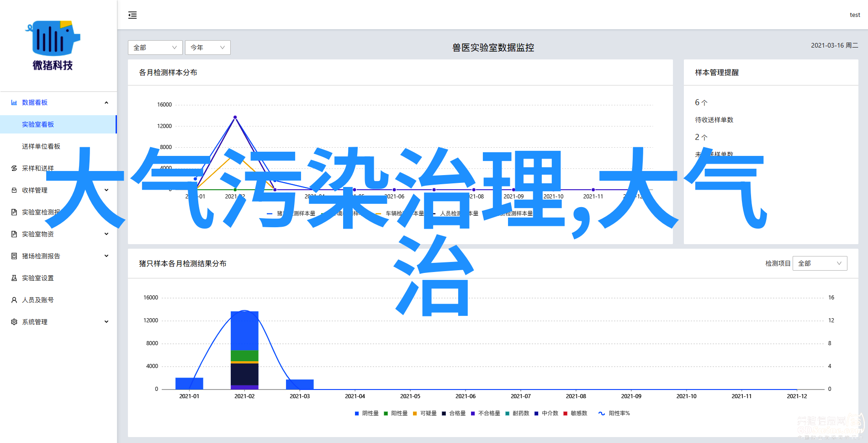This screenshot has width=868, height=443.
Task: Click the 16000 label on the top chart axis
Action: click(x=164, y=105)
